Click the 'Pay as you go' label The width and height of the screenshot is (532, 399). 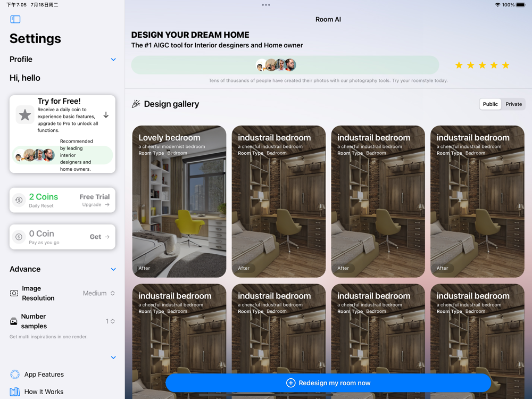(x=44, y=243)
